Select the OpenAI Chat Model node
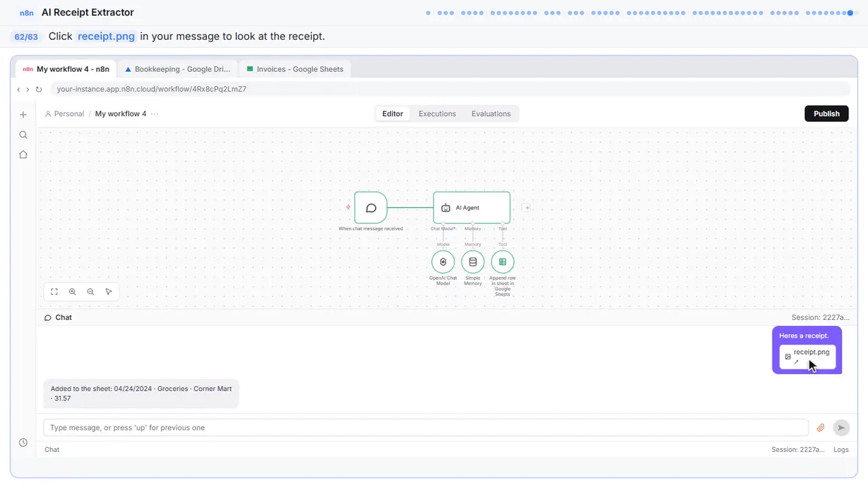 (x=443, y=262)
